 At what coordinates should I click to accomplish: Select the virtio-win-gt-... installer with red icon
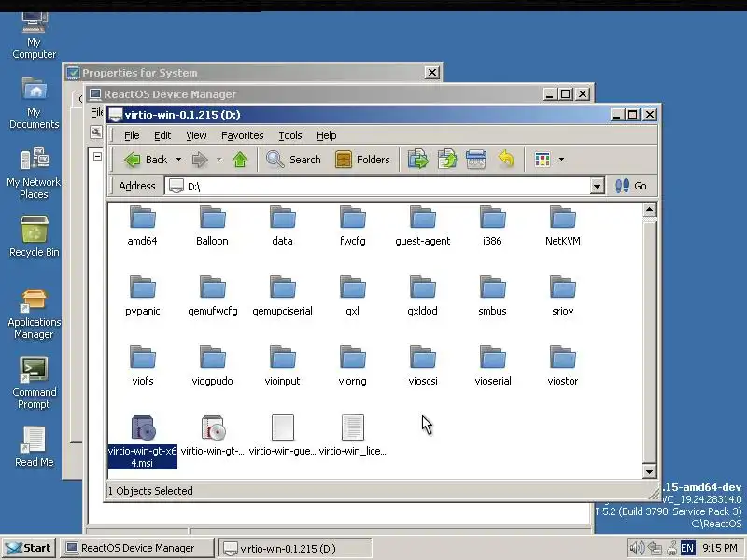[x=213, y=435]
